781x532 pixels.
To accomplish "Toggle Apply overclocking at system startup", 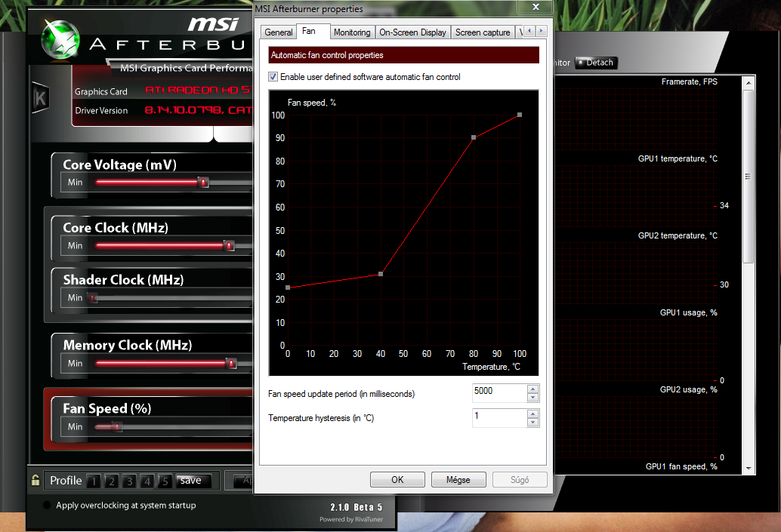I will pyautogui.click(x=47, y=505).
